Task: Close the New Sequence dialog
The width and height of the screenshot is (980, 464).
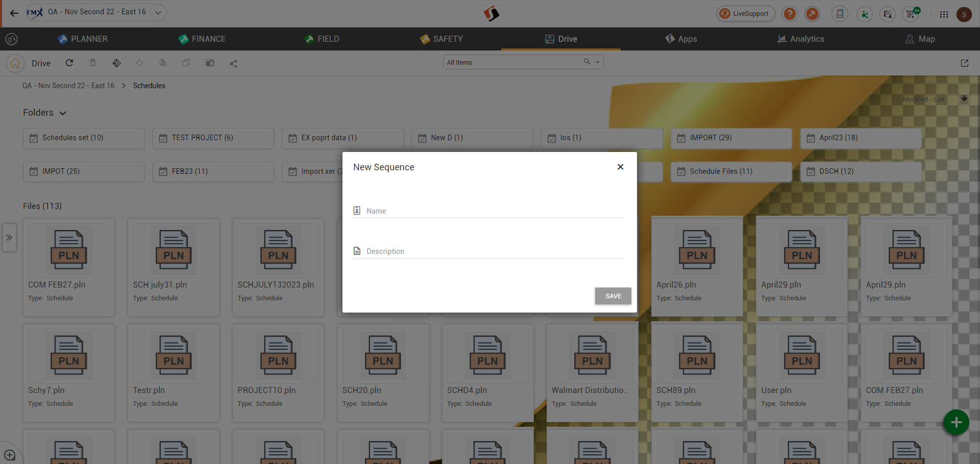Action: point(620,167)
